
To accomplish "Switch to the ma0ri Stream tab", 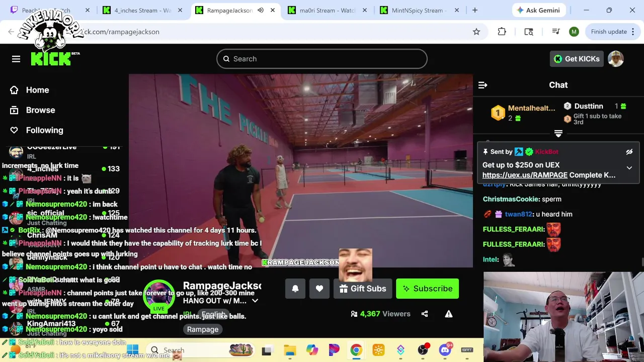I will pyautogui.click(x=327, y=10).
